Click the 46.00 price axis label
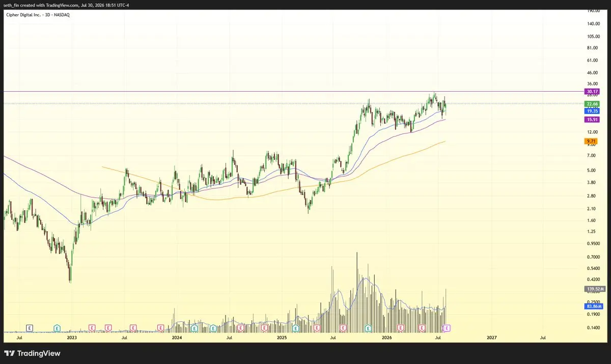 click(x=592, y=73)
